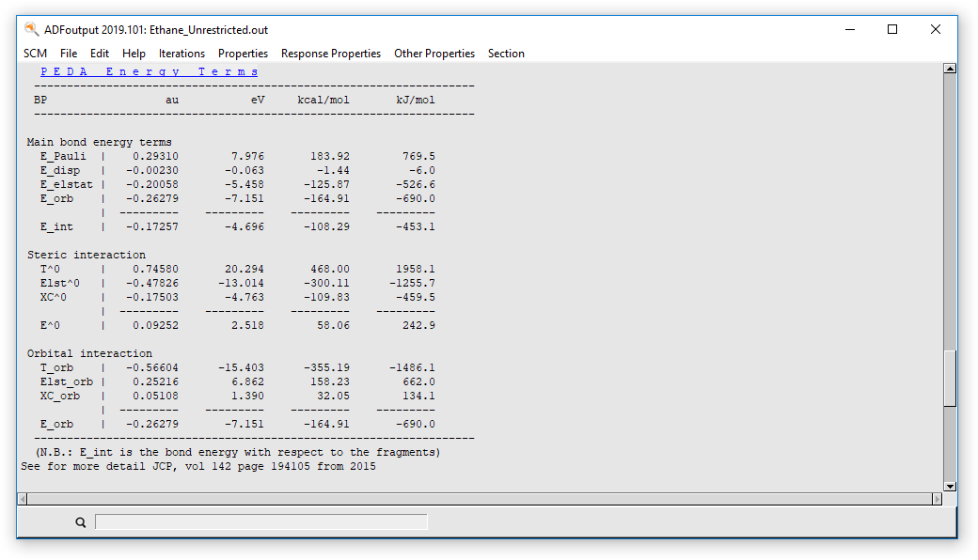Open the Properties menu

coord(243,54)
